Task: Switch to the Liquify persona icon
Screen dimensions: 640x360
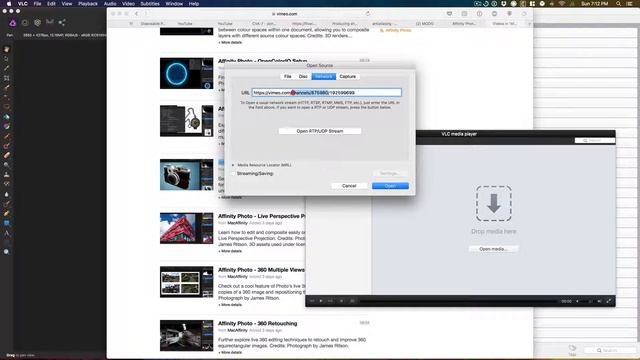Action: tap(25, 23)
